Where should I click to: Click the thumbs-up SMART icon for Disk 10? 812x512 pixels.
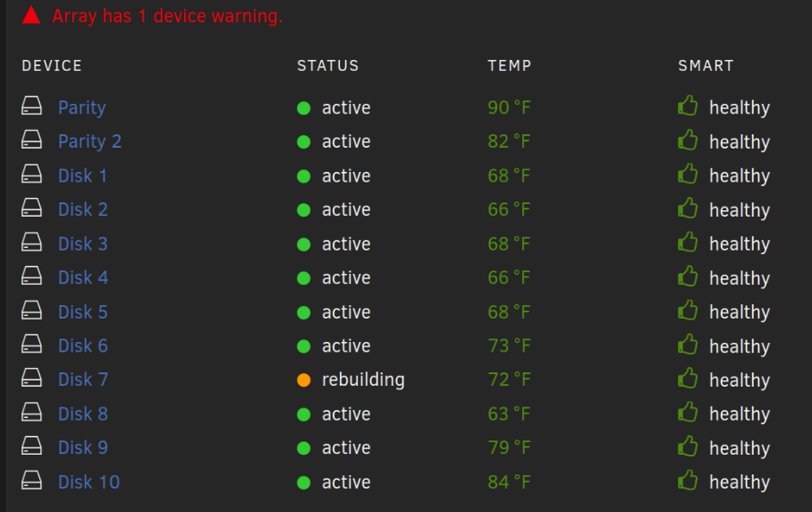pos(688,480)
